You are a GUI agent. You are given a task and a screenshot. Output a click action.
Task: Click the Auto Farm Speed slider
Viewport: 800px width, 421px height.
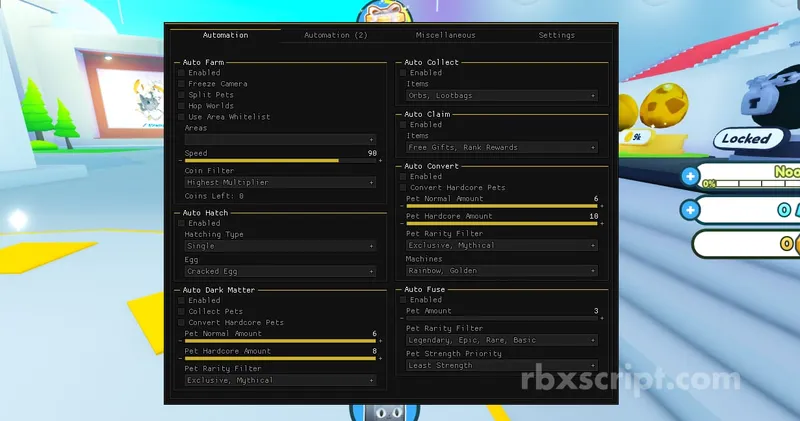point(280,161)
